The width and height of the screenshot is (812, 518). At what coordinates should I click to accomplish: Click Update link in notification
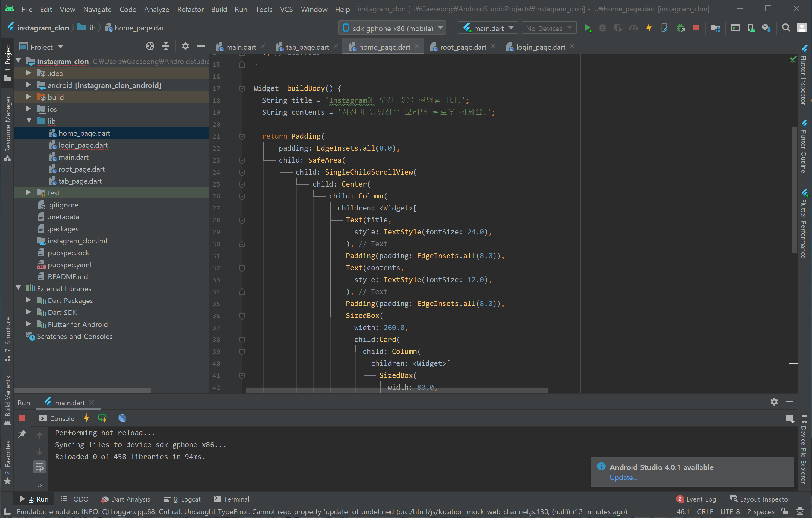click(623, 478)
